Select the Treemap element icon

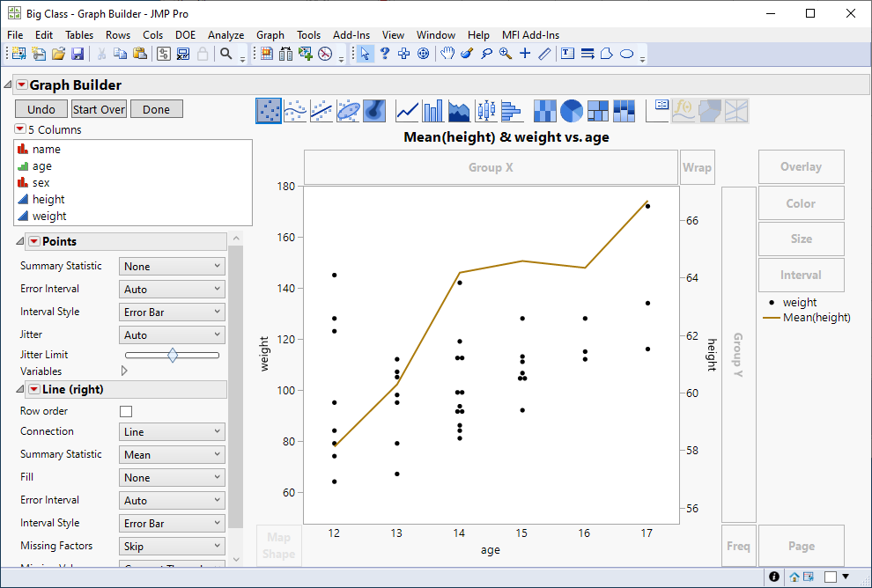pos(598,111)
